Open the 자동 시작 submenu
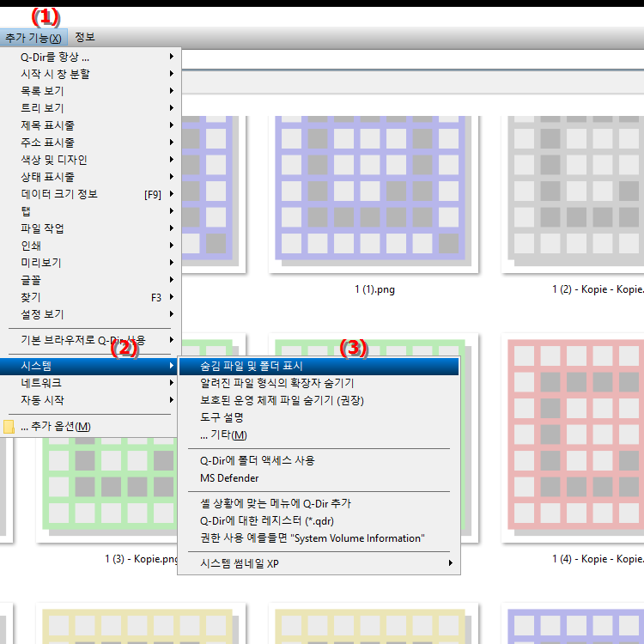 (89, 400)
